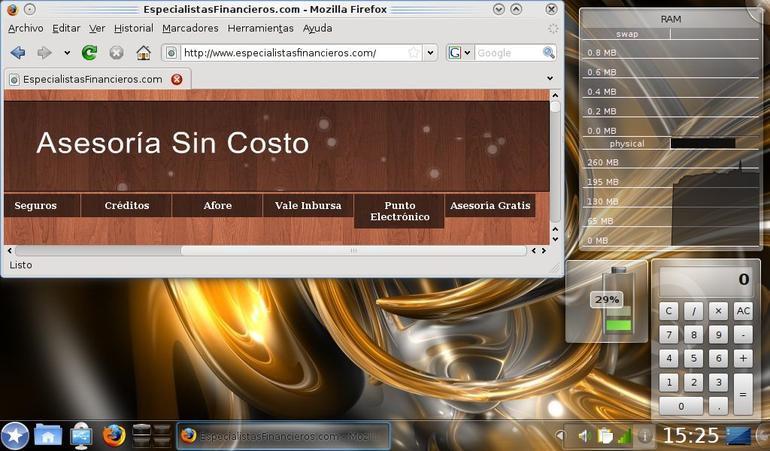Click the vertical scrollbar bottom down arrow
The height and width of the screenshot is (451, 770).
click(x=555, y=239)
